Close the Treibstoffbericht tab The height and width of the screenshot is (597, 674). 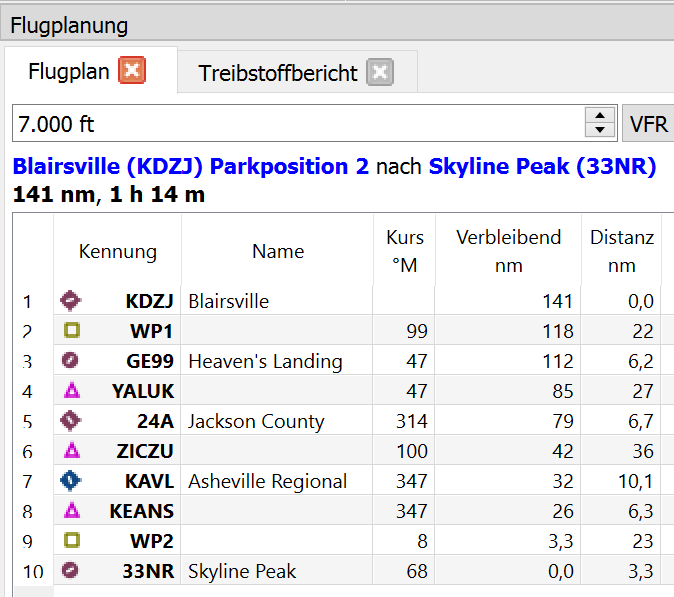point(380,72)
